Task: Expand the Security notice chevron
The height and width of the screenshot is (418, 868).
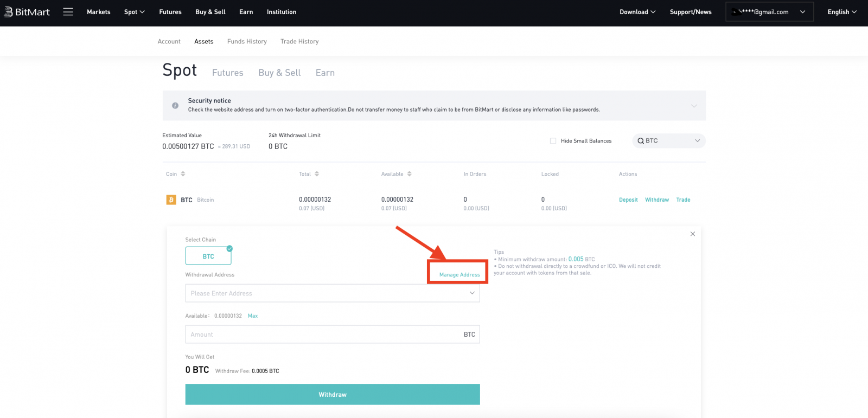Action: pos(693,106)
